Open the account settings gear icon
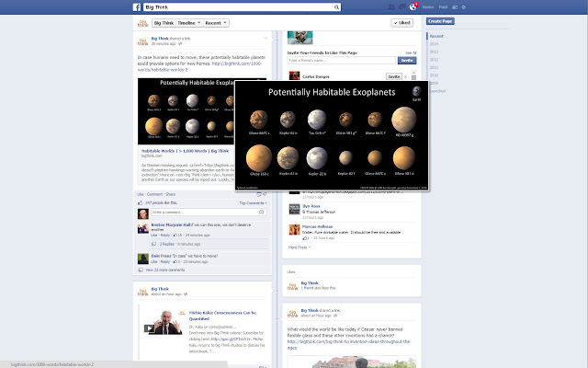Viewport: 588px width, 368px height. click(463, 7)
